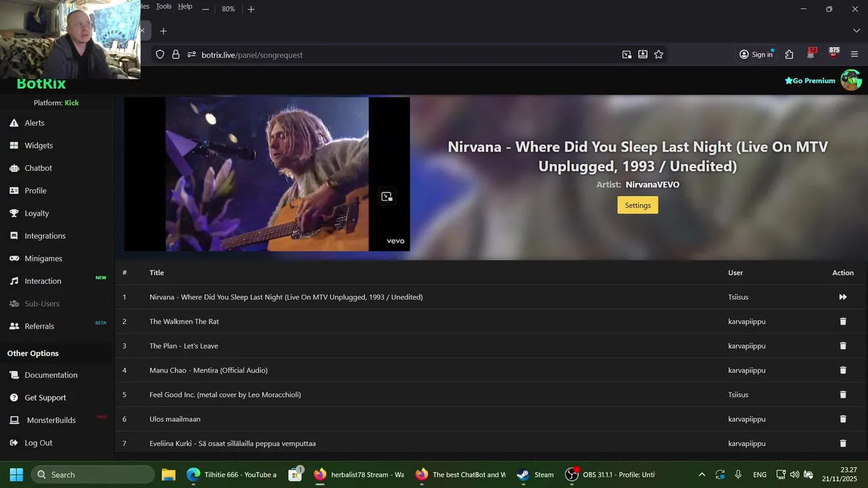Delete the Ulos maailmaan request

(843, 419)
